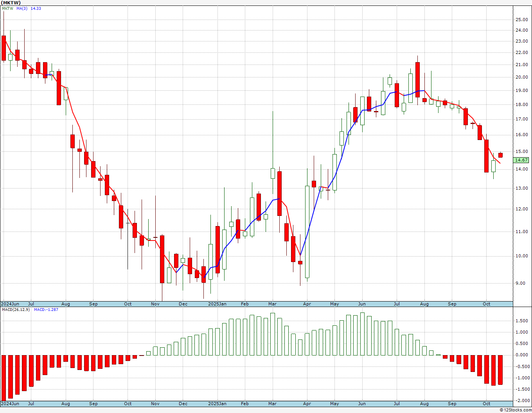This screenshot has width=532, height=413.
Task: Click the 22.00 price axis label
Action: click(521, 53)
